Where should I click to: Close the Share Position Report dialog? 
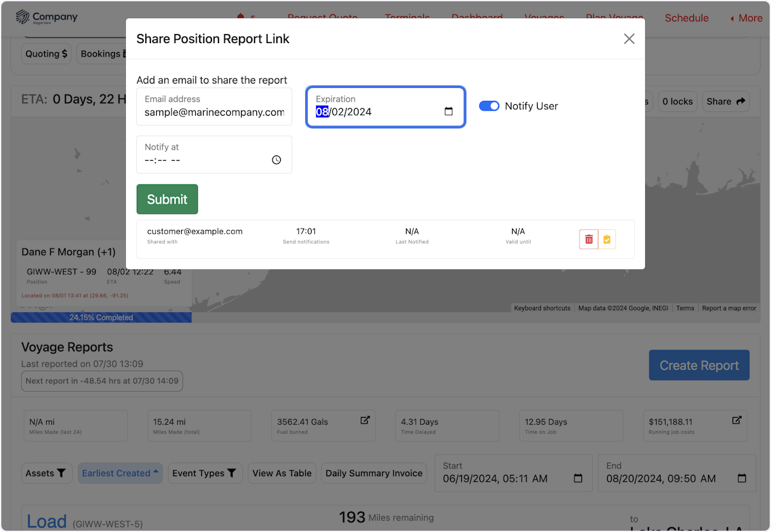(629, 39)
